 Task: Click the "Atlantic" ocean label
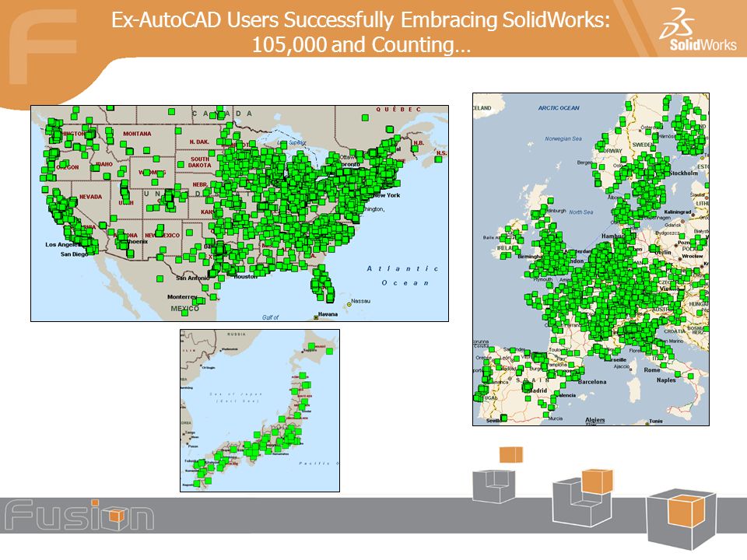402,269
